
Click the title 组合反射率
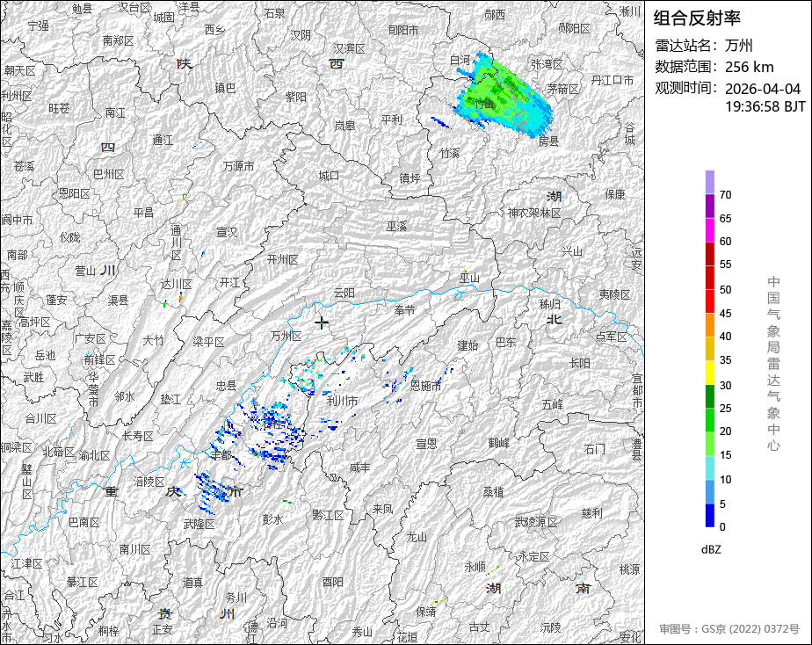(697, 18)
